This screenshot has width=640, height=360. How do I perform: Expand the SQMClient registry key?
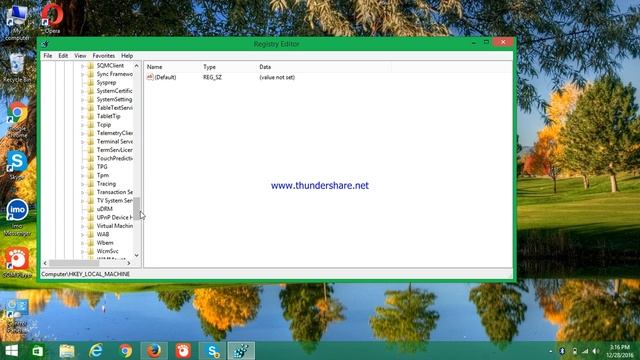click(82, 66)
